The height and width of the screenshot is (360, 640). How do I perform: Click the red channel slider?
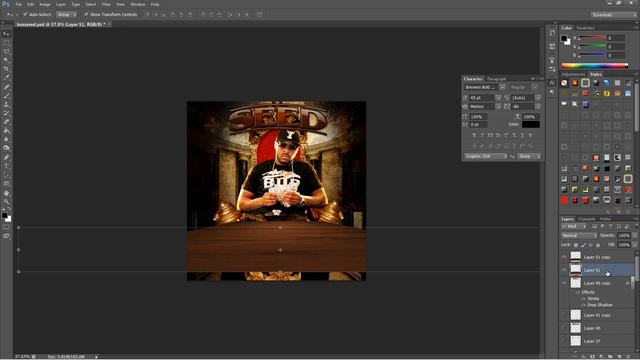592,38
